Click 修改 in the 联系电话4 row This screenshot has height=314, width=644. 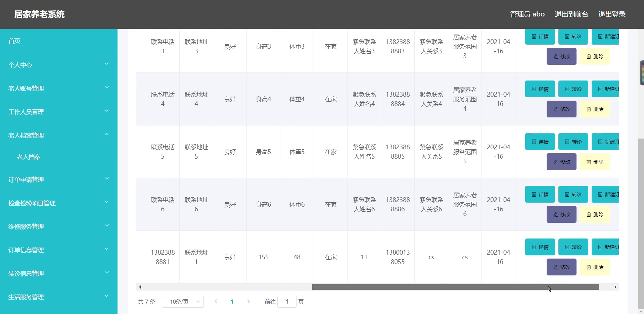click(x=561, y=109)
